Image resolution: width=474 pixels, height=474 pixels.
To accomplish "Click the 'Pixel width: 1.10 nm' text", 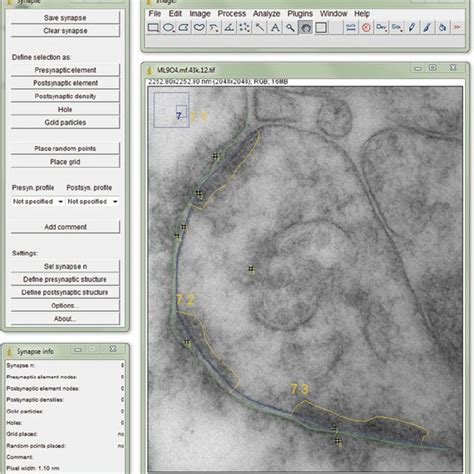I will coord(33,468).
